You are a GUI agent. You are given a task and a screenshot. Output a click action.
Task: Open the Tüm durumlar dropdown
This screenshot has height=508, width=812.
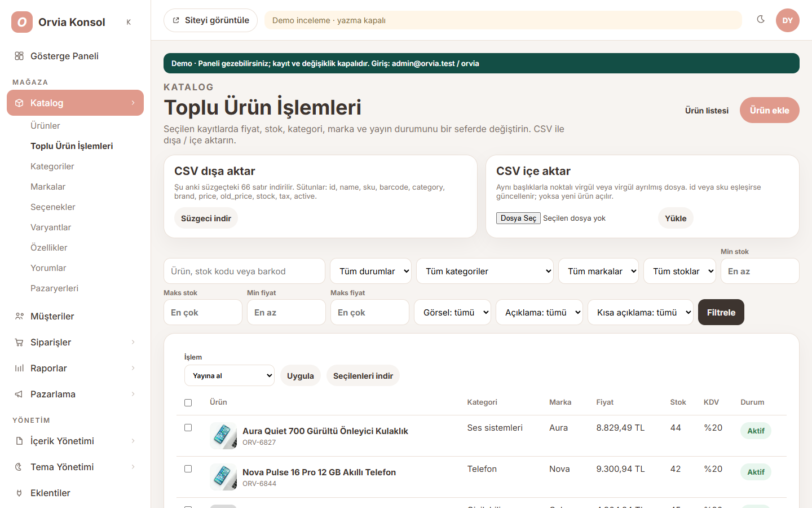click(x=370, y=271)
